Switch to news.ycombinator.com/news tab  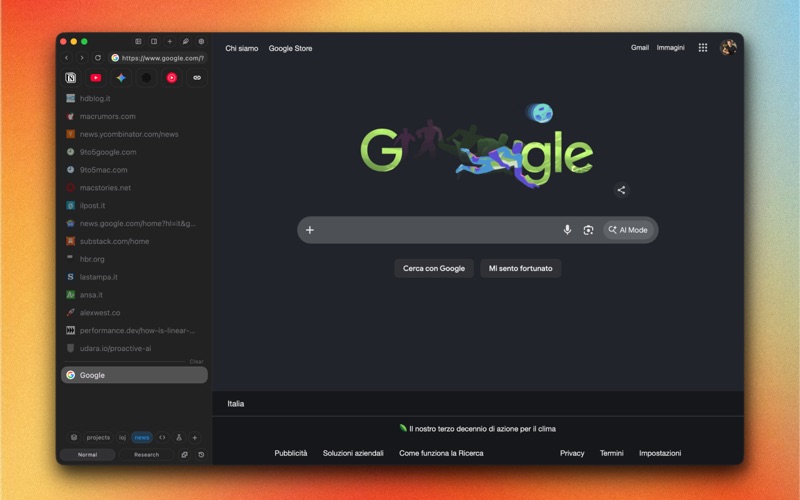pyautogui.click(x=134, y=134)
